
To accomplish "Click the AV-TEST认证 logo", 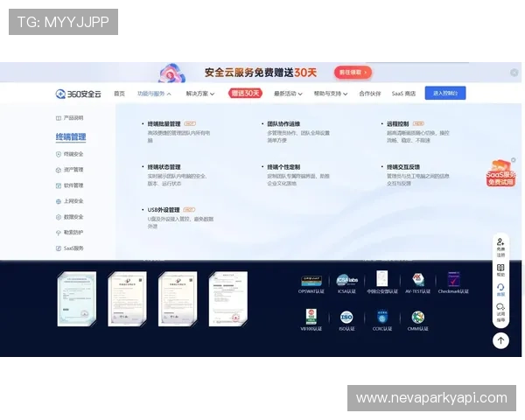I will [x=418, y=280].
